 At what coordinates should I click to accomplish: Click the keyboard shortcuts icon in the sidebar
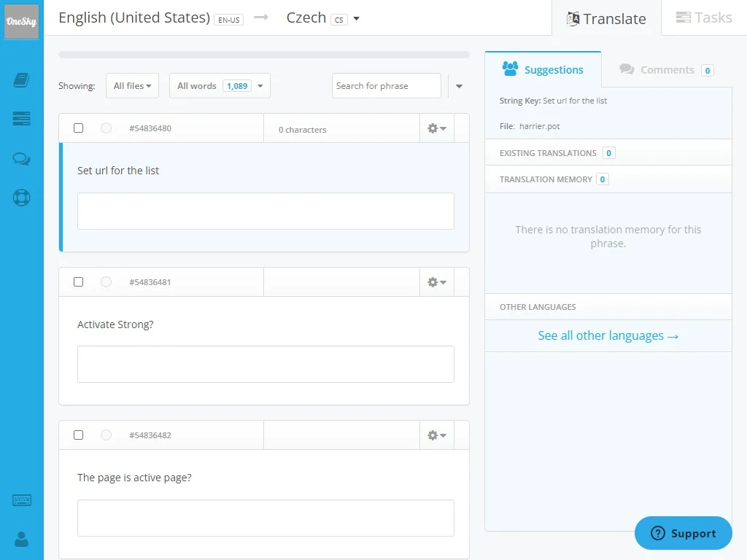point(21,500)
